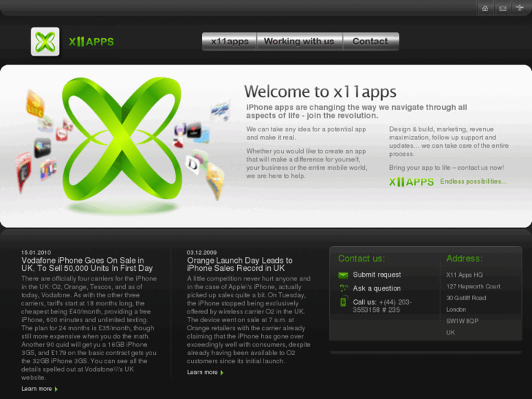Click the Bring your app to life text
The image size is (532, 399).
coord(446,168)
